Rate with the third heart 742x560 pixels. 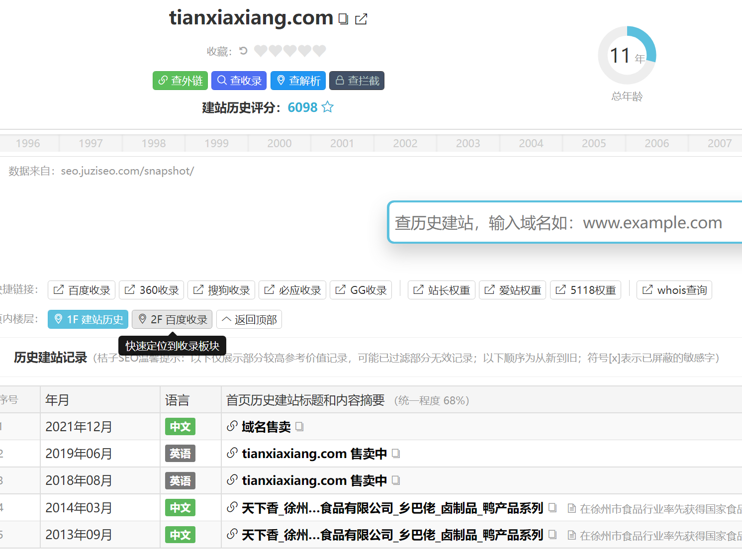coord(290,51)
